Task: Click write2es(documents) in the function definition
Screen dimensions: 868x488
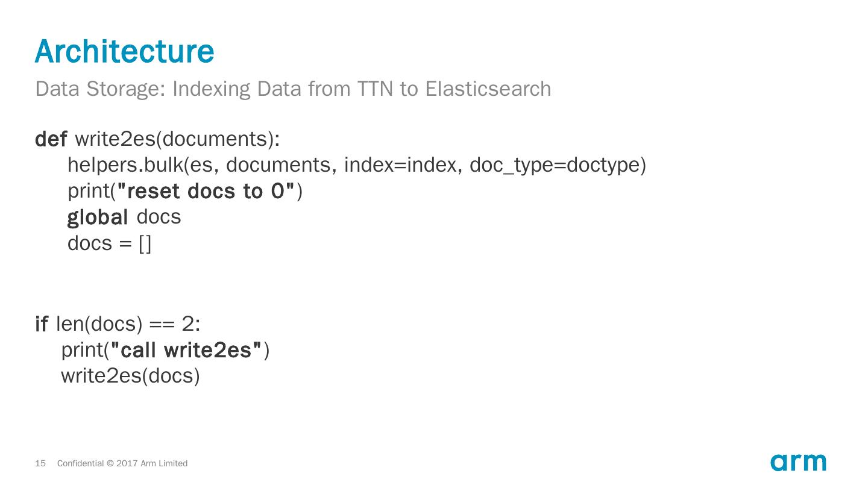Action: coord(177,139)
